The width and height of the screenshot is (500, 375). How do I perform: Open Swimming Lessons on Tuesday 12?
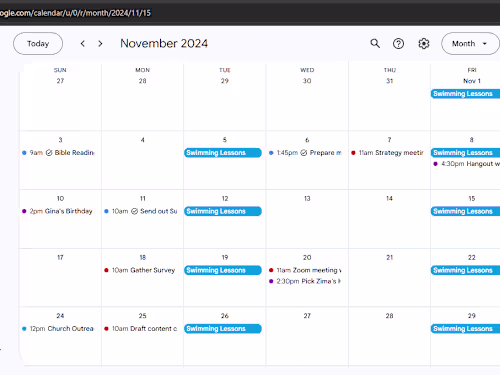pos(223,211)
